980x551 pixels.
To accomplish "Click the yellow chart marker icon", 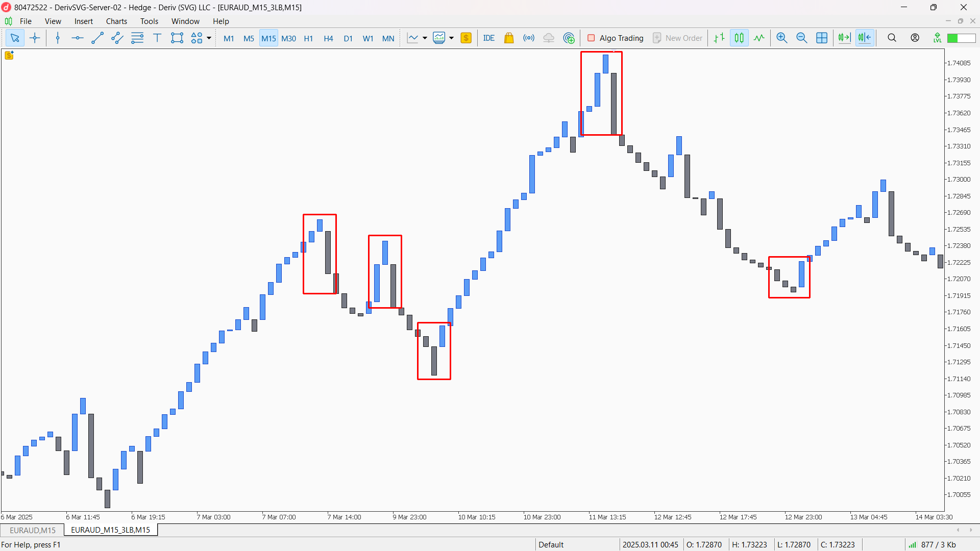I will [9, 56].
